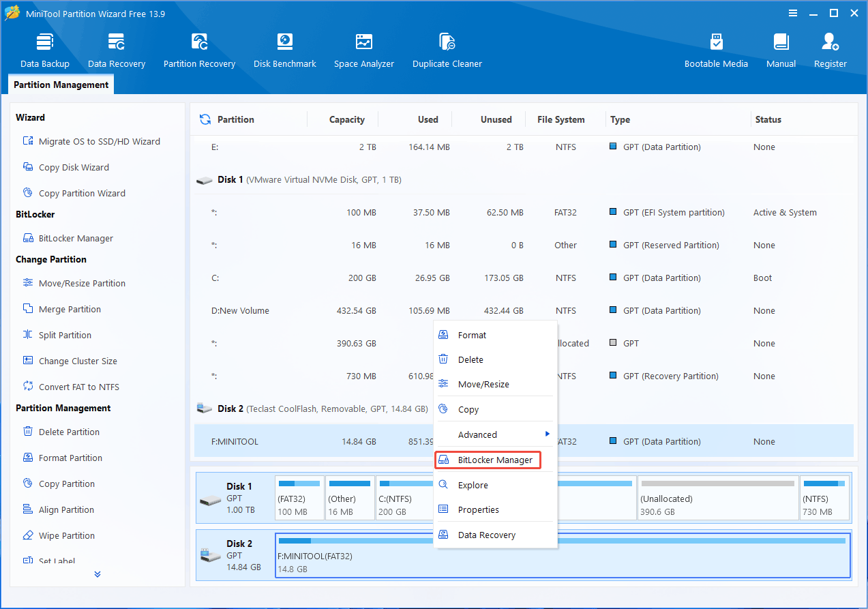The height and width of the screenshot is (609, 868).
Task: Select Move/Resize in the context menu
Action: tap(496, 384)
